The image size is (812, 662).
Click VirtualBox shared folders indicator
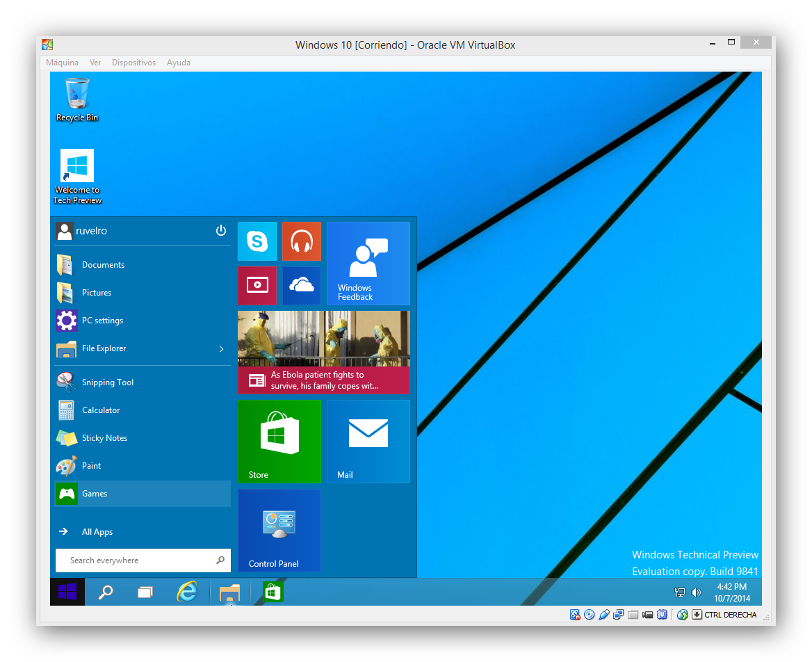pos(633,615)
